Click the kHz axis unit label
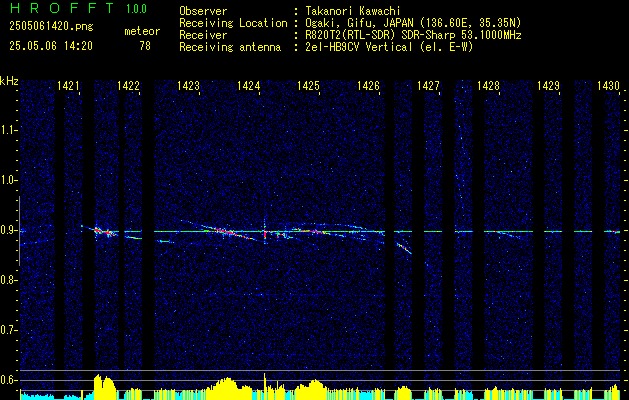The width and height of the screenshot is (629, 400). coord(9,81)
